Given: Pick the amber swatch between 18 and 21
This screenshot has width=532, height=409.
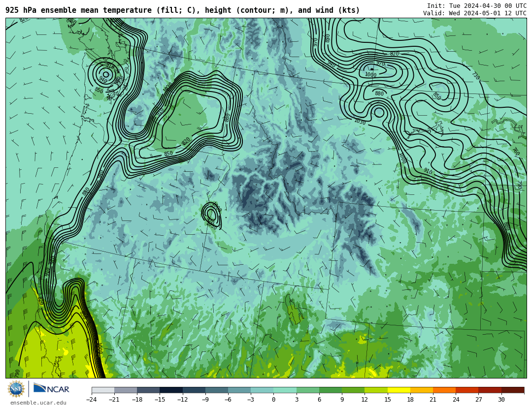Looking at the screenshot, I should tap(422, 390).
